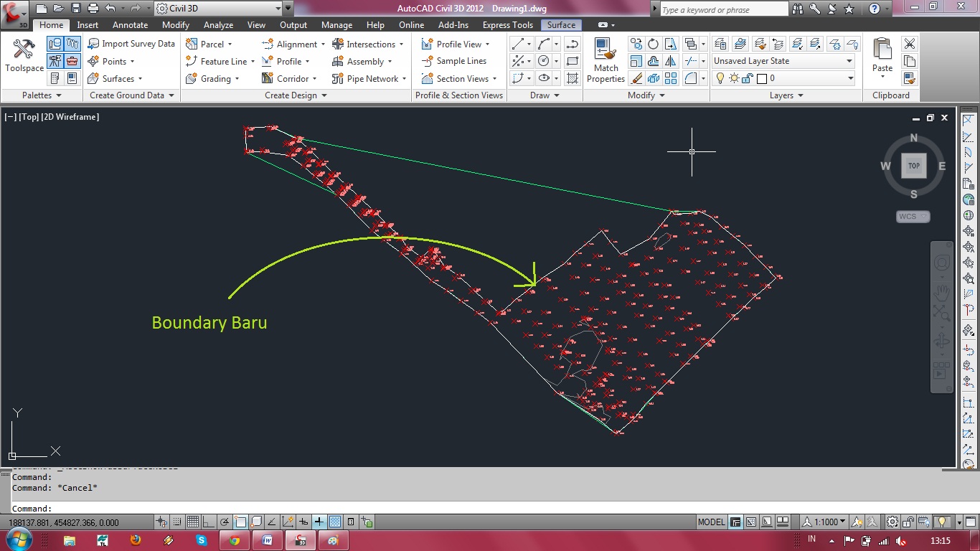980x551 pixels.
Task: Switch to the Annotate ribbon tab
Action: [130, 24]
